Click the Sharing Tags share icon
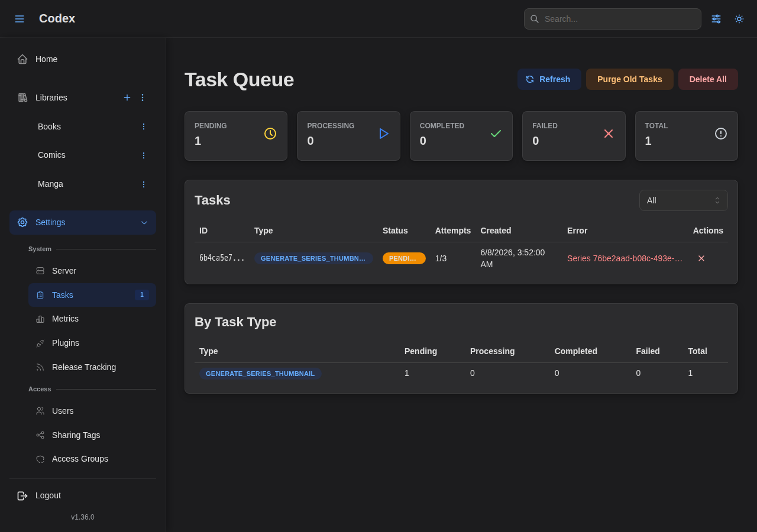 [40, 435]
